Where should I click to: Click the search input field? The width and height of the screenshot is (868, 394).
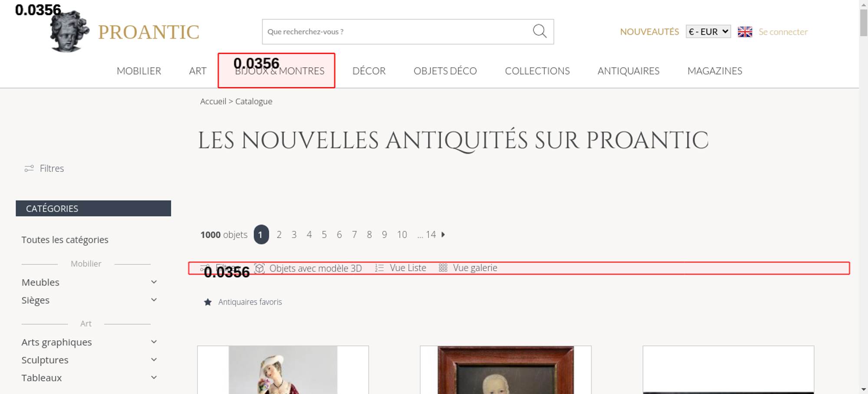pyautogui.click(x=395, y=32)
